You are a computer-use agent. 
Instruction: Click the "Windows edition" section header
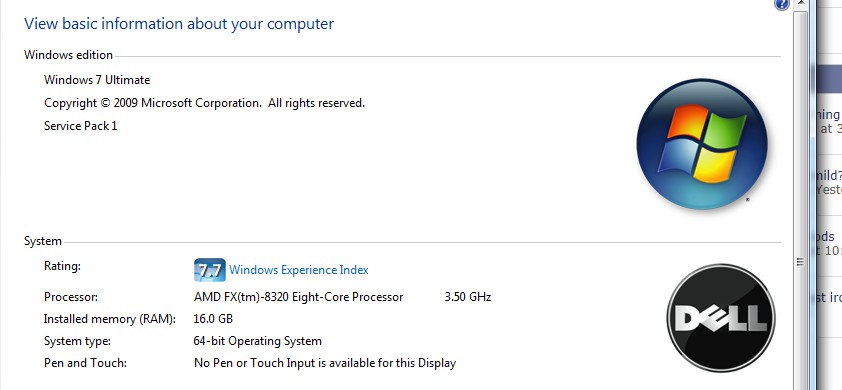click(x=68, y=55)
